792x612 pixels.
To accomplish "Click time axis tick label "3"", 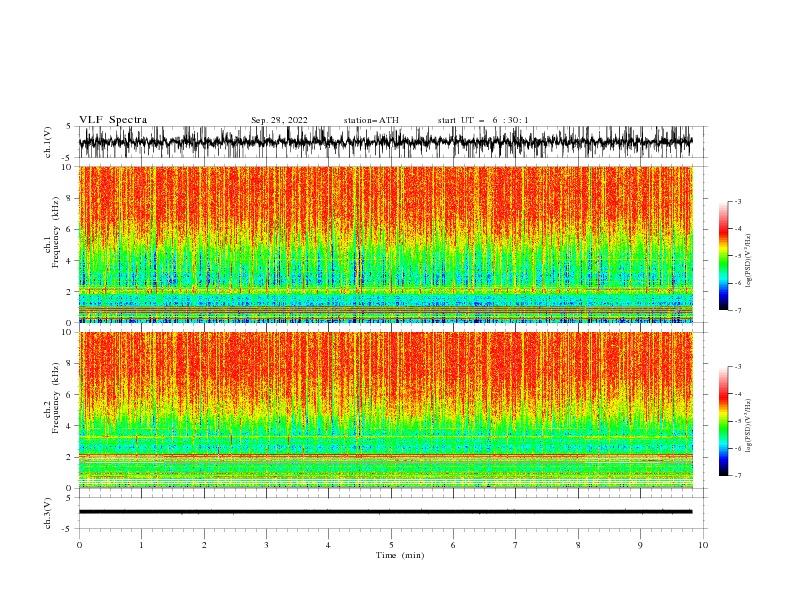I will click(x=266, y=545).
